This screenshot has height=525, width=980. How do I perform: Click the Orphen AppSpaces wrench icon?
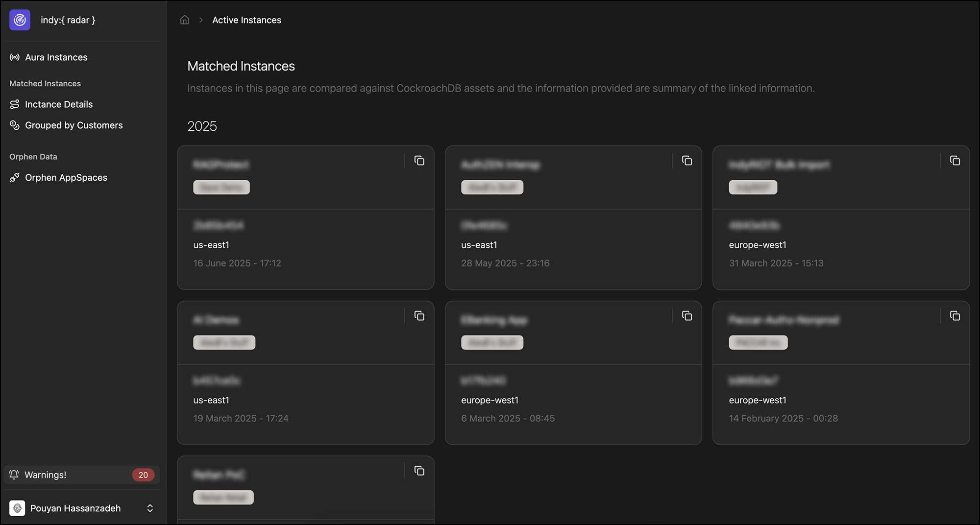[14, 177]
